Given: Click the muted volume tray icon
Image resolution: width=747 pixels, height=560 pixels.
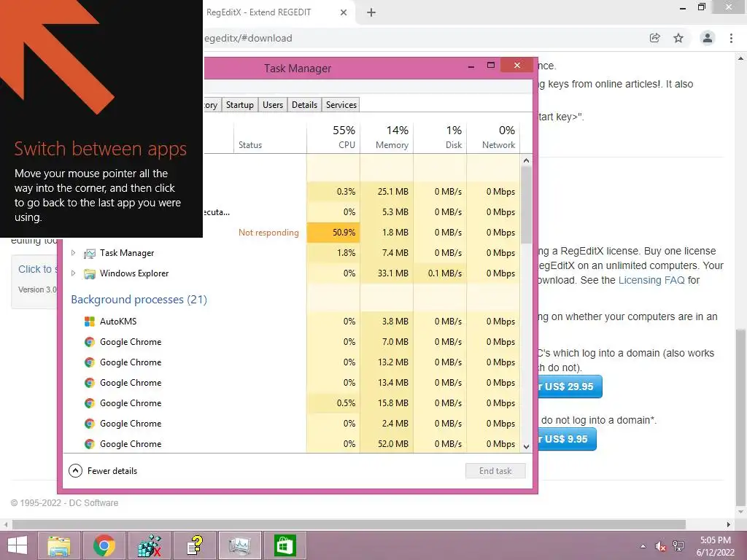Looking at the screenshot, I should coord(660,546).
